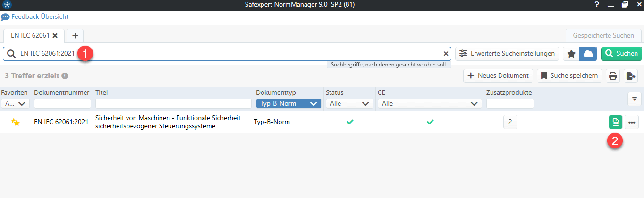Open Erweiterte Sucheinstellungen
Viewport: 644px width, 198px height.
pyautogui.click(x=507, y=54)
